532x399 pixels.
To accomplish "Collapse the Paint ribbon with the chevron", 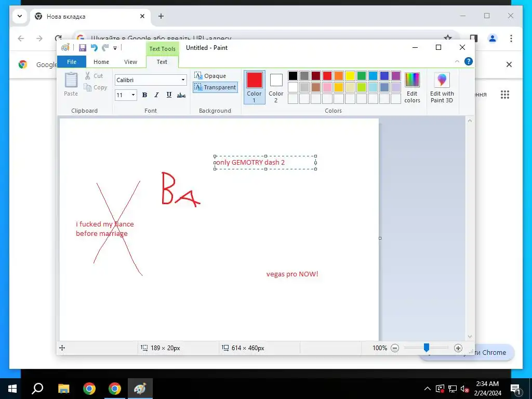I will (x=457, y=61).
